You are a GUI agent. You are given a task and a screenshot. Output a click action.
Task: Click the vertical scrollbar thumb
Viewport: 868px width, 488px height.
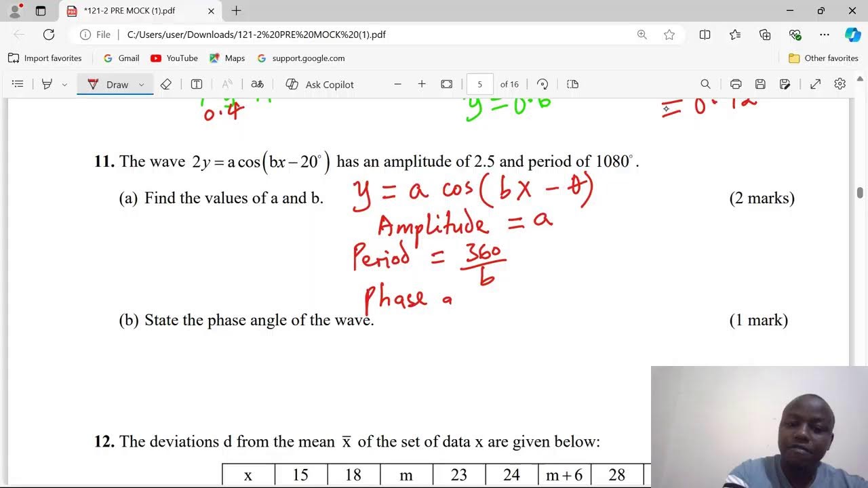(860, 193)
